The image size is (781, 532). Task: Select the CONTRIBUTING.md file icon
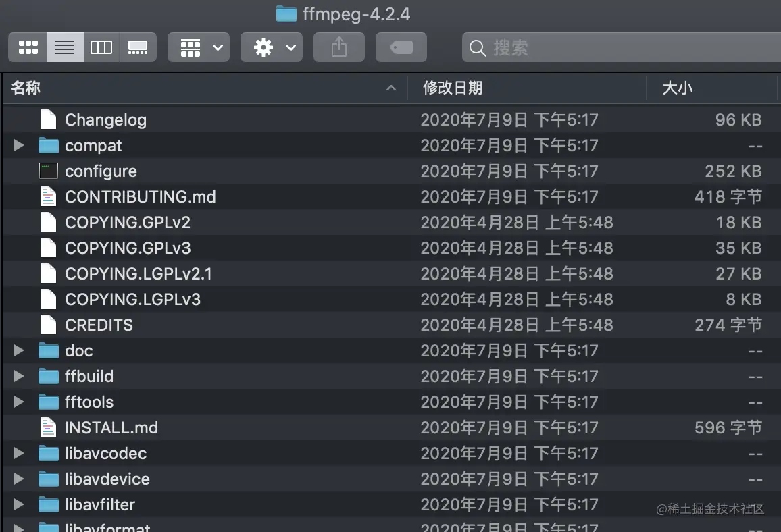49,196
